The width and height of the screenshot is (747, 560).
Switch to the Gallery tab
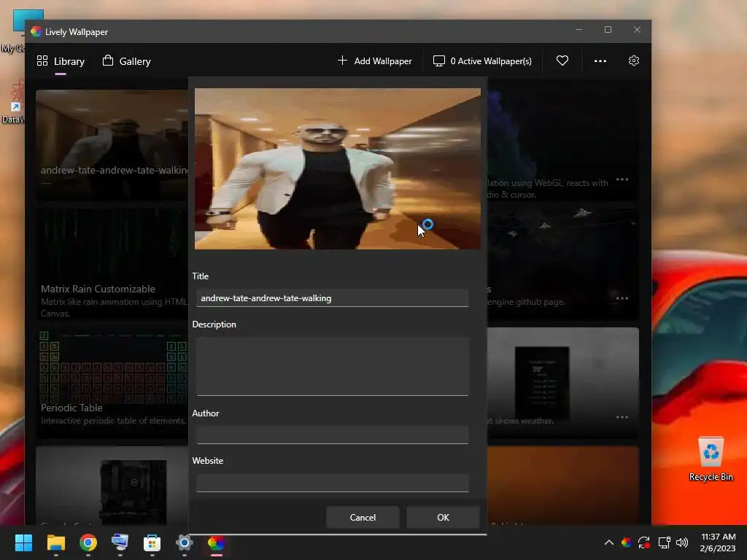(x=127, y=61)
